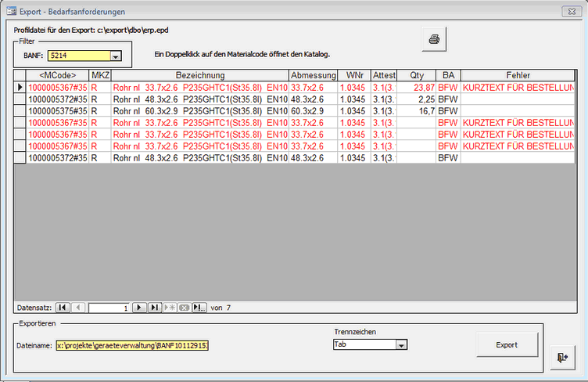Click the new record asterisk button
This screenshot has height=382, width=588.
(170, 308)
